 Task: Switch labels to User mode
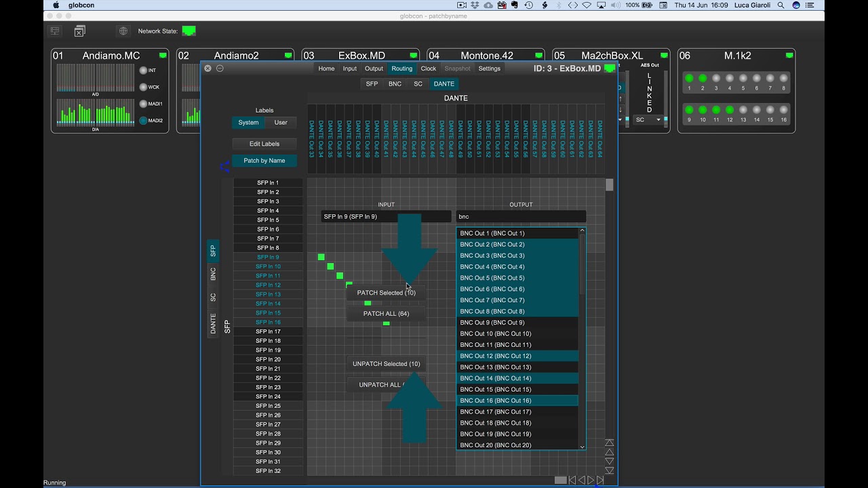click(x=281, y=123)
